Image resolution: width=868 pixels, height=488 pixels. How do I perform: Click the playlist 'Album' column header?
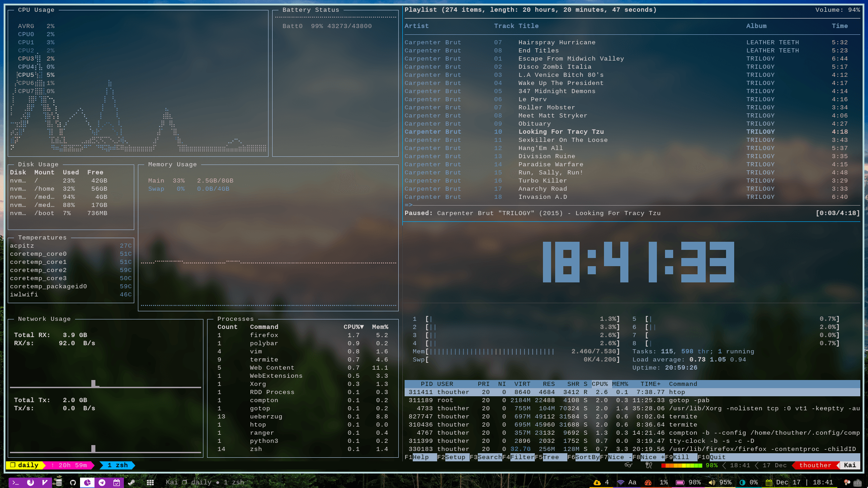[756, 26]
